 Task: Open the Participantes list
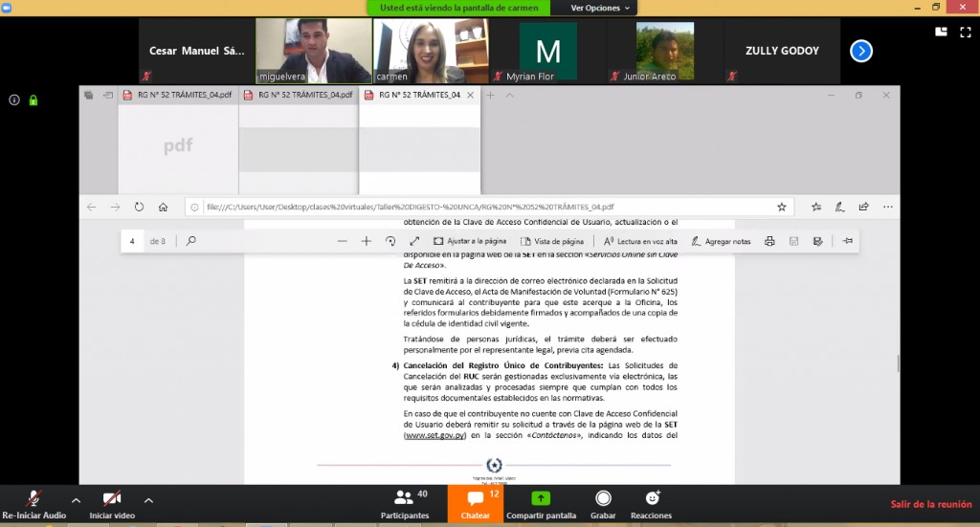tap(405, 504)
